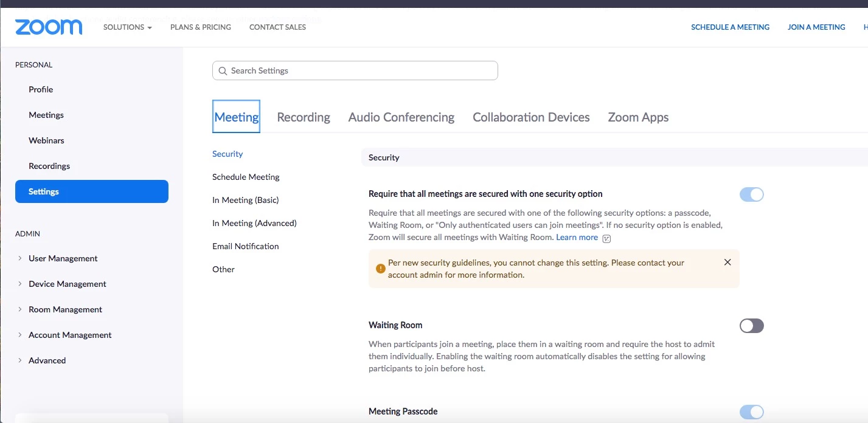Viewport: 868px width, 423px height.
Task: Toggle Require all meetings secured switch
Action: [752, 194]
